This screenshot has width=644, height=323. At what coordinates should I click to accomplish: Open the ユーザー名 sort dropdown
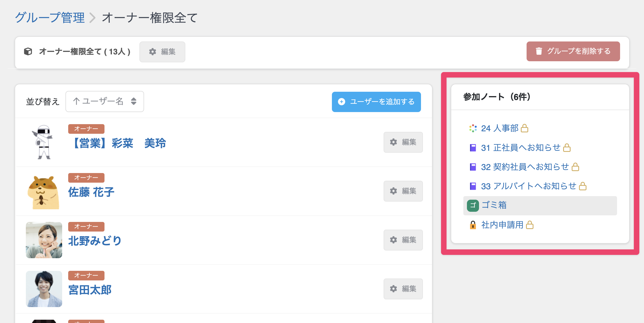(x=104, y=101)
